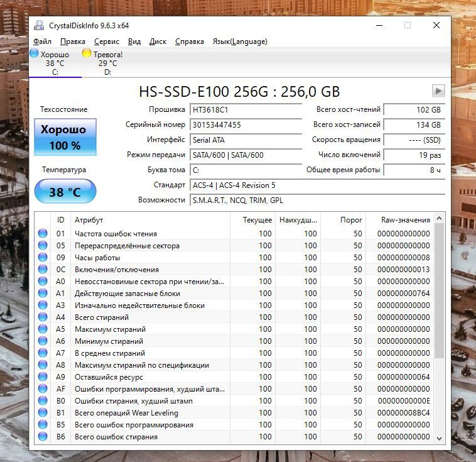Click raw value 00000000000E
This screenshot has width=476, height=462.
click(x=404, y=401)
